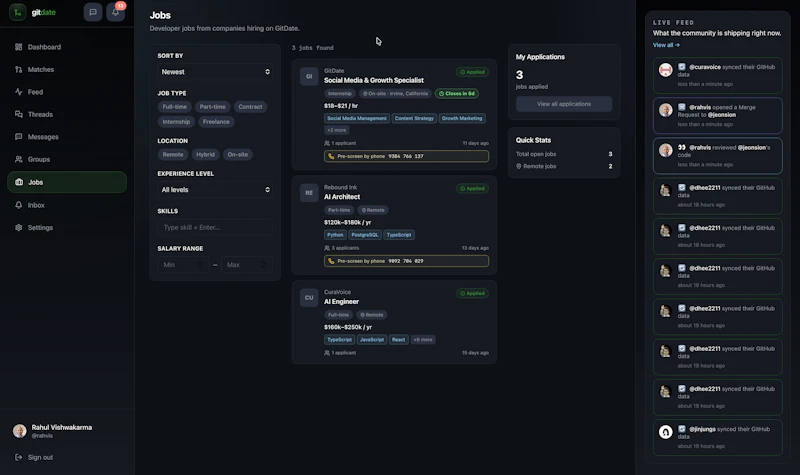Click Remote jobs location pin icon
Viewport: 800px width, 475px height.
(x=518, y=166)
